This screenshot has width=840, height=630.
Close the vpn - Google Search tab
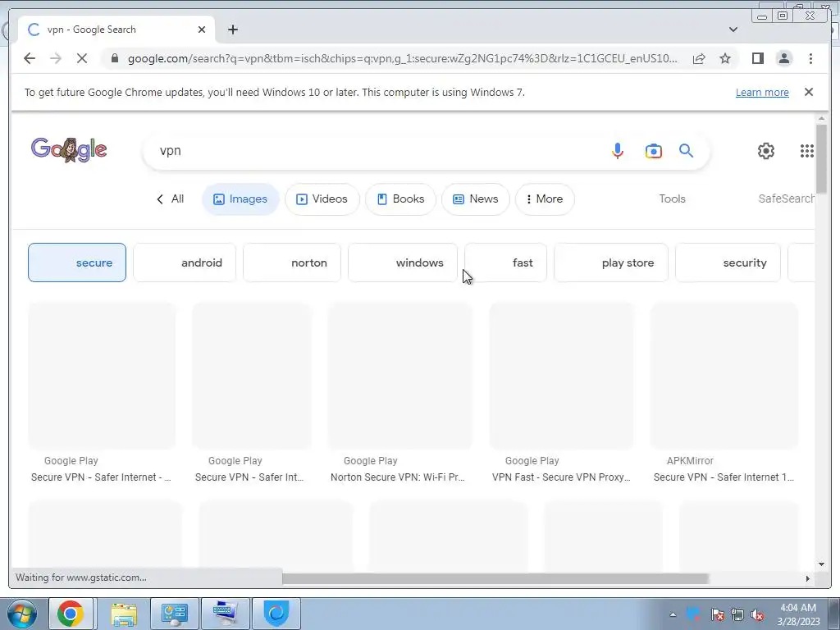[x=202, y=30]
